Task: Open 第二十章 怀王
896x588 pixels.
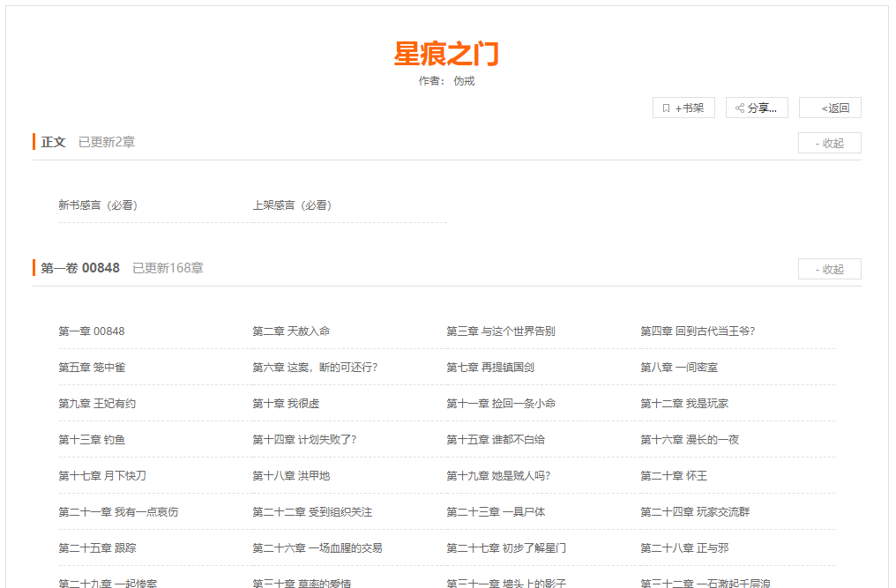Action: tap(674, 475)
